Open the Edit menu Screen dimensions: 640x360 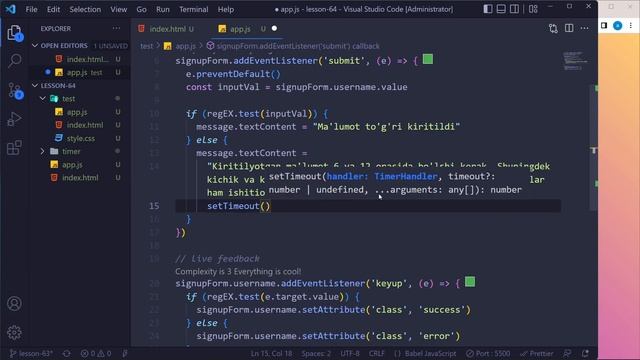pos(53,9)
